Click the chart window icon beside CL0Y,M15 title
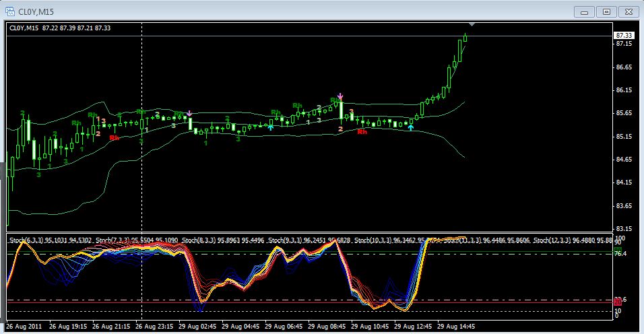644x334 pixels. (10, 11)
